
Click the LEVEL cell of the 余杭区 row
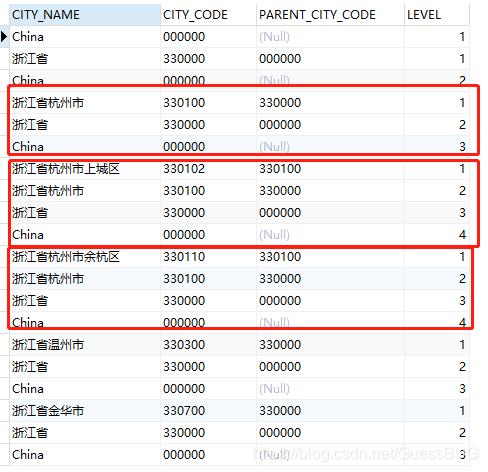coord(437,257)
